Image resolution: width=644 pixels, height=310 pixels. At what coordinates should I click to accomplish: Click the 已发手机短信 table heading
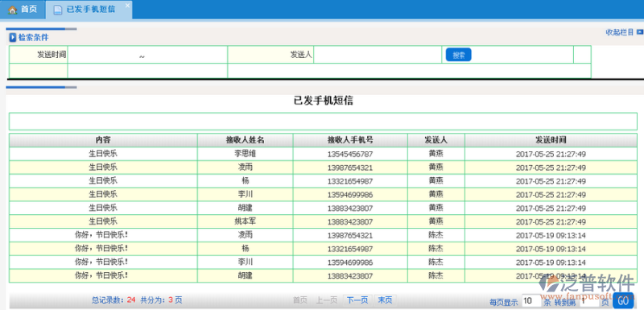(x=324, y=101)
